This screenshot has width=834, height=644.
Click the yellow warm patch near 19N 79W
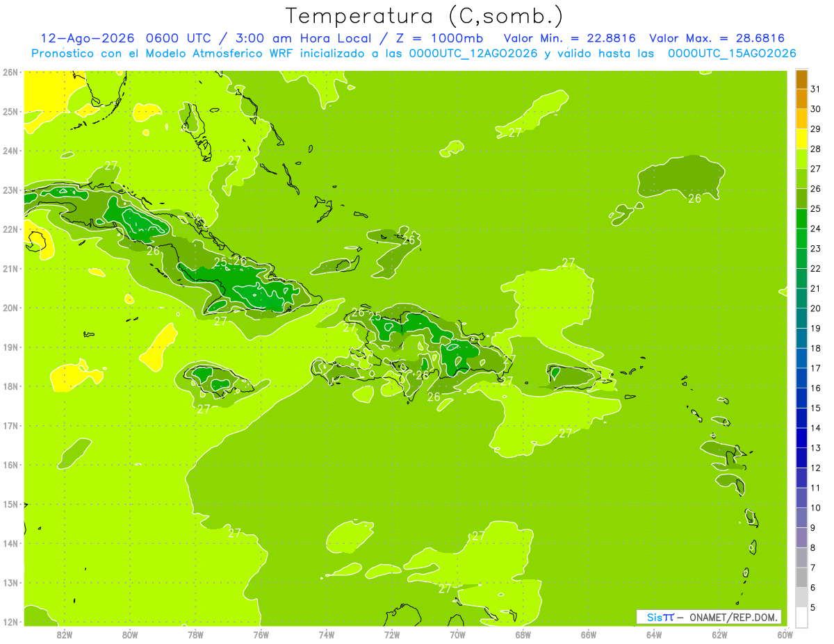click(x=159, y=347)
